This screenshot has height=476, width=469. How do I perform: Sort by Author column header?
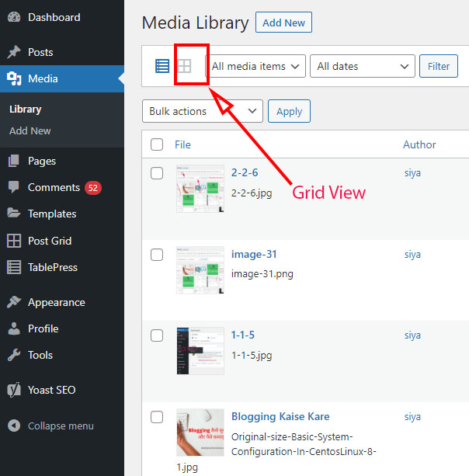click(419, 144)
